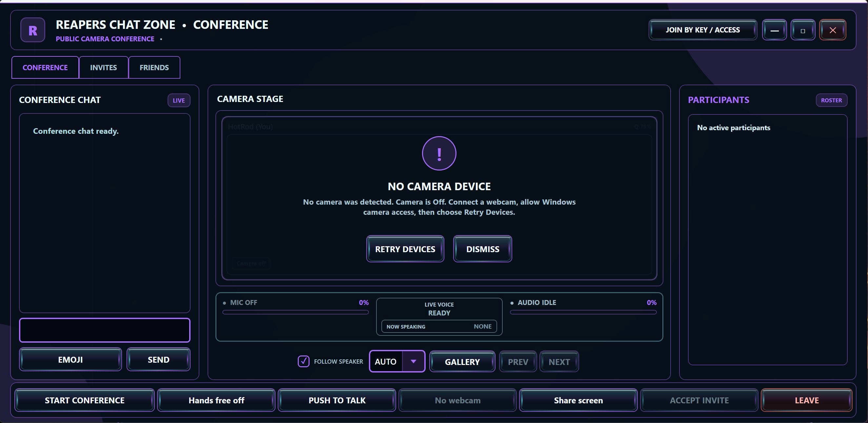Leave the conference
This screenshot has width=868, height=423.
point(806,400)
